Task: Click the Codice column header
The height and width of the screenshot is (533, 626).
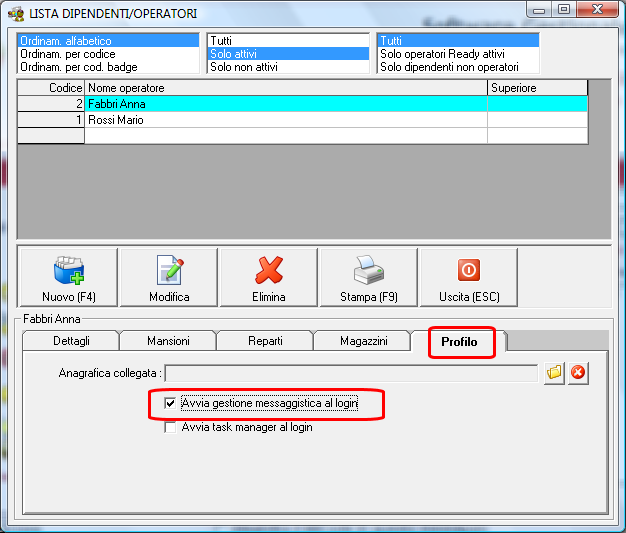Action: click(x=51, y=88)
